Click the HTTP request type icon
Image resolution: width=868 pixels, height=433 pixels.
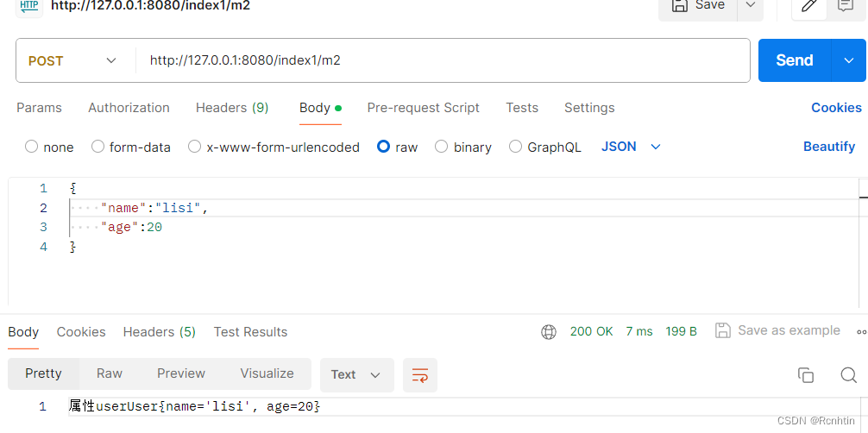(x=30, y=5)
